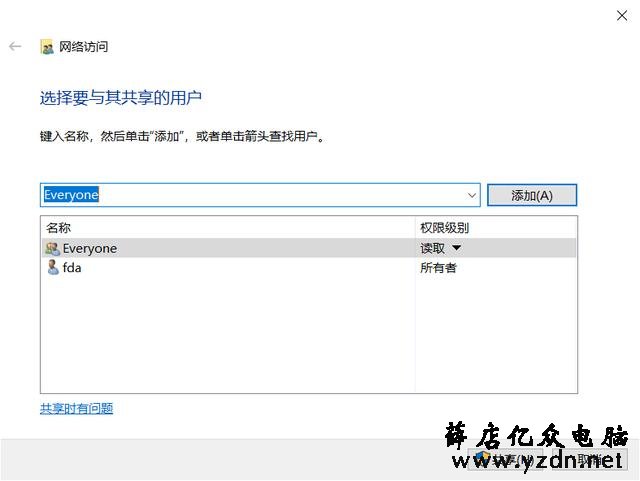Open the user name combo box arrow
This screenshot has height=481, width=640.
click(x=471, y=195)
